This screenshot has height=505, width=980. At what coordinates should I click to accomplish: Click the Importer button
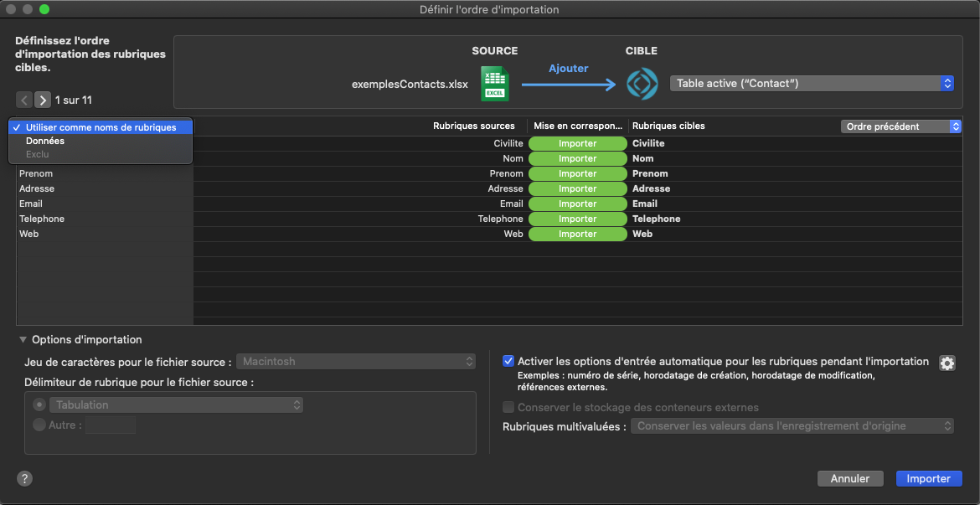point(928,479)
